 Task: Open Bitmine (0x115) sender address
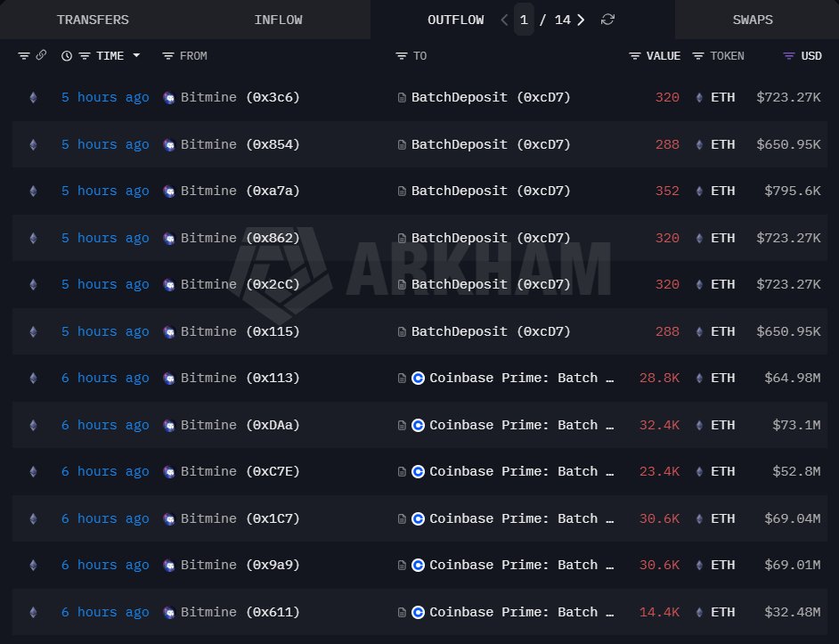pos(240,332)
